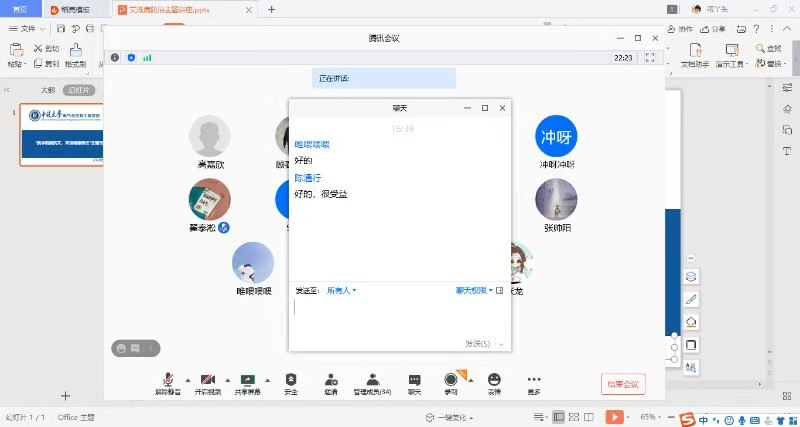Click the Invite icon
Image resolution: width=800 pixels, height=427 pixels.
pyautogui.click(x=331, y=380)
